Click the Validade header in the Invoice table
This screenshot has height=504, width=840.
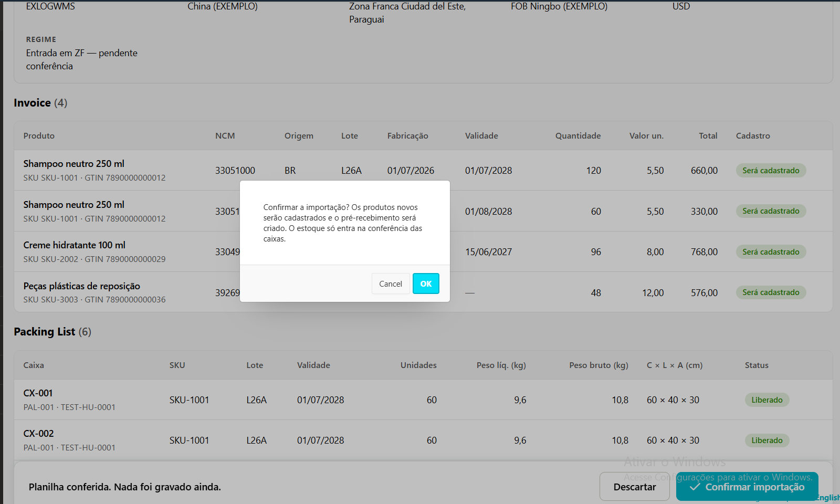481,135
